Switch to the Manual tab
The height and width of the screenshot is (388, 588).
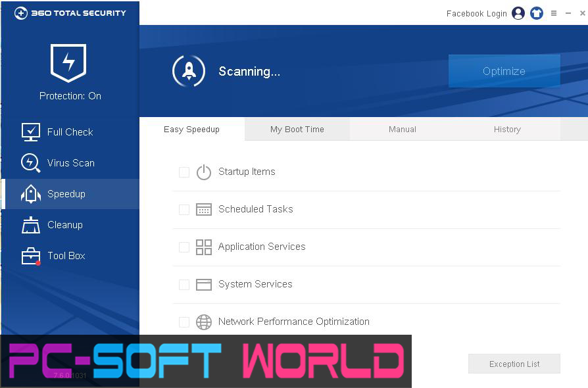click(x=402, y=129)
